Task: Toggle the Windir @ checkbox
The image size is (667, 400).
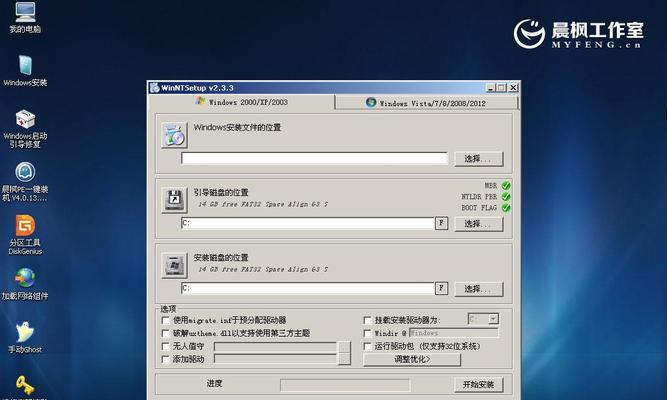Action: click(x=368, y=333)
